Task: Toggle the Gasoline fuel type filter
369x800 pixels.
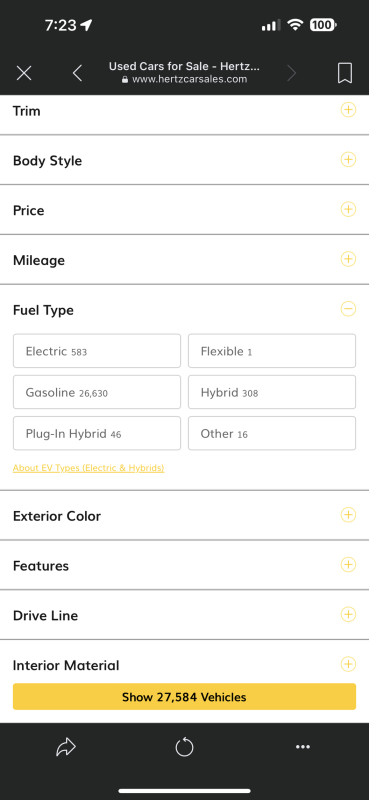Action: coord(97,392)
